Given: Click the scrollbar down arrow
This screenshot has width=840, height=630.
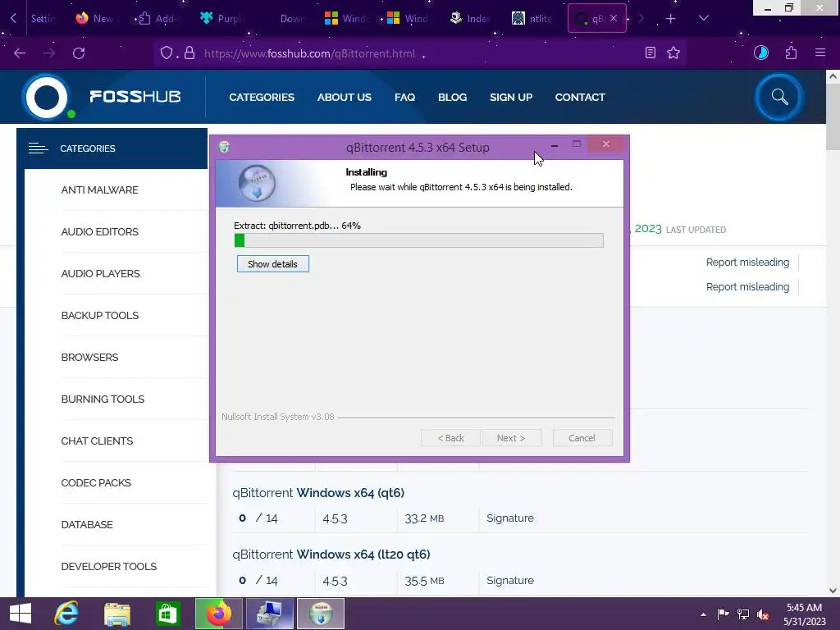Looking at the screenshot, I should pyautogui.click(x=833, y=591).
